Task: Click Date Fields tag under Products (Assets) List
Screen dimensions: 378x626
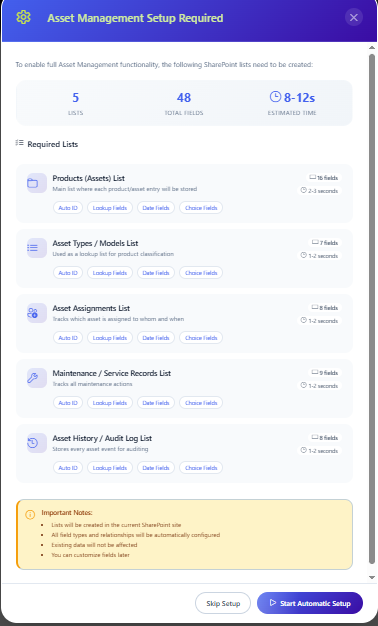Action: [156, 208]
